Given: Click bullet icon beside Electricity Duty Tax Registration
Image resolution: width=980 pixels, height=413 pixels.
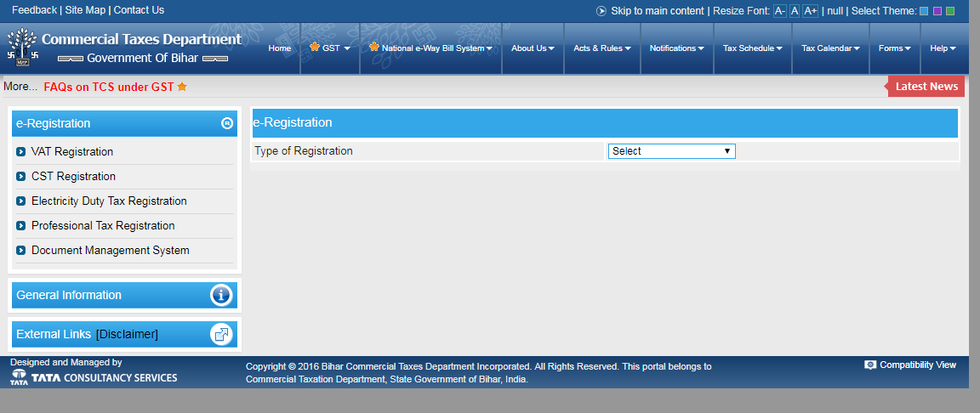Looking at the screenshot, I should (20, 201).
